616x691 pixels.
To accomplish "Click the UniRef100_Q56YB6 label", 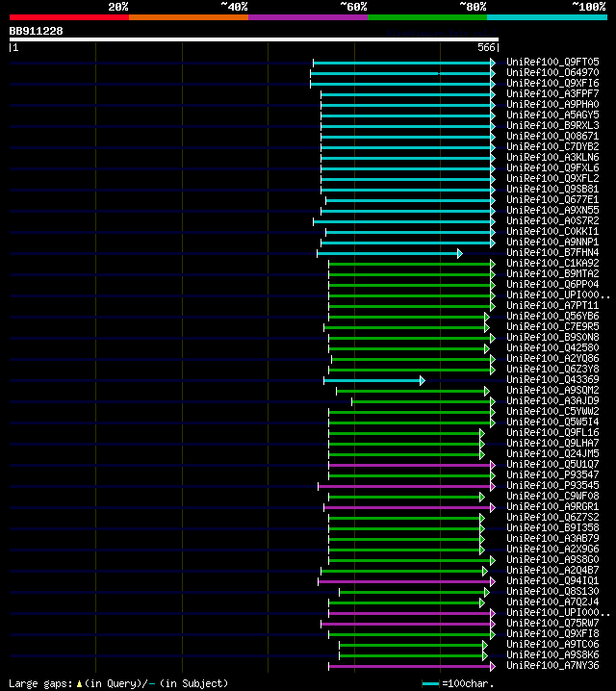I will [x=552, y=316].
